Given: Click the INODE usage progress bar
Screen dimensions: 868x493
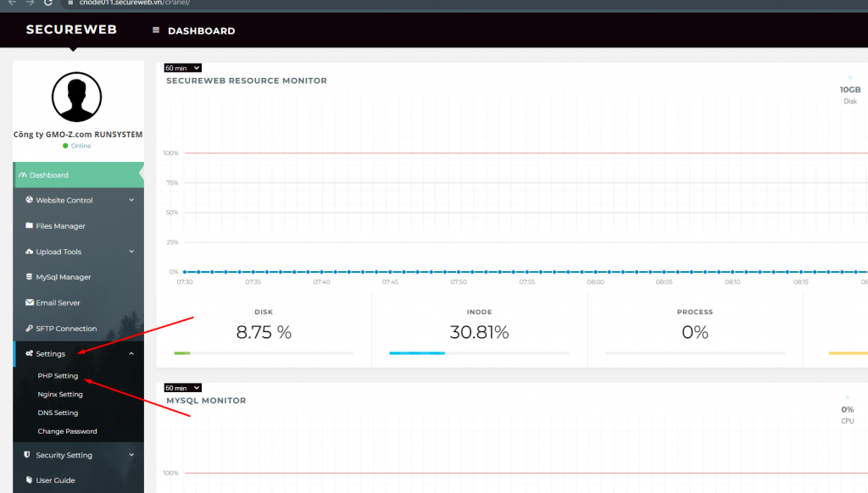Looking at the screenshot, I should (479, 353).
